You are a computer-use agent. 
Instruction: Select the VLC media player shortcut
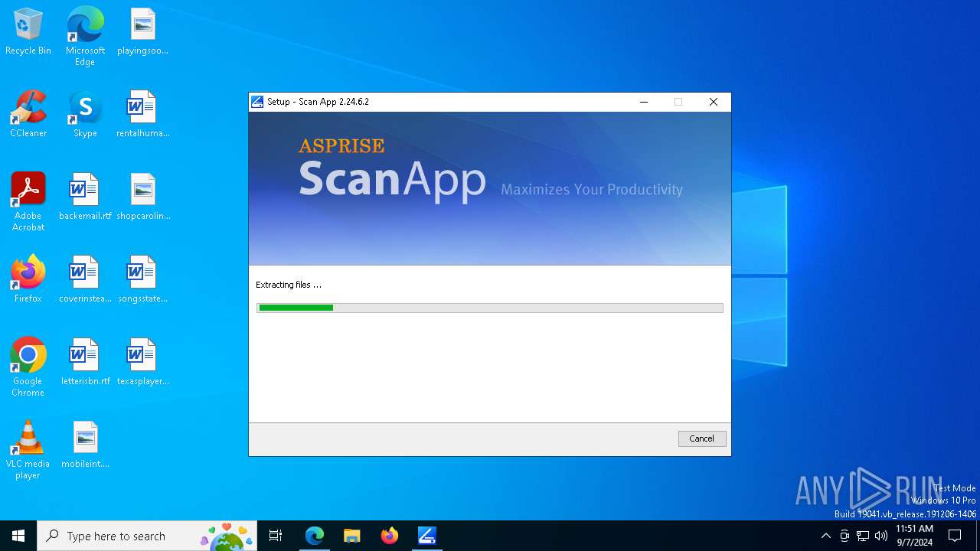[28, 450]
